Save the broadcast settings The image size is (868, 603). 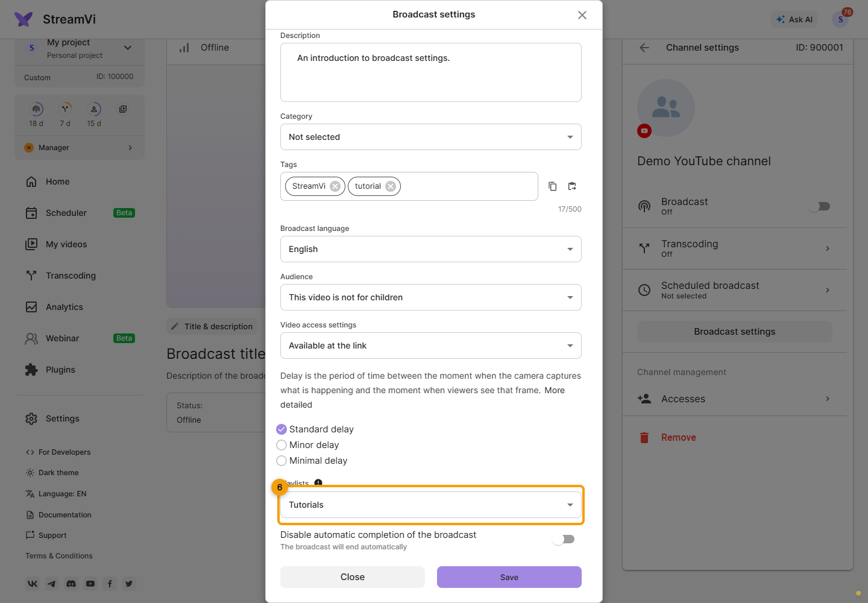[x=509, y=577]
